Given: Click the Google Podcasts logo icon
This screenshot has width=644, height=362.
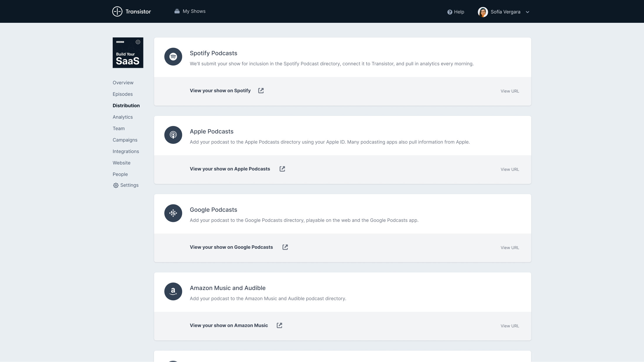Looking at the screenshot, I should 173,213.
